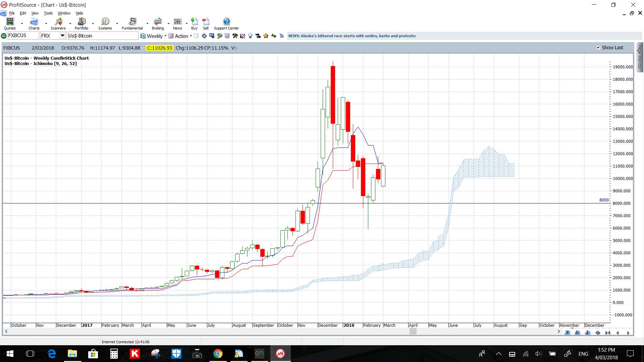Open the News module

point(177,24)
